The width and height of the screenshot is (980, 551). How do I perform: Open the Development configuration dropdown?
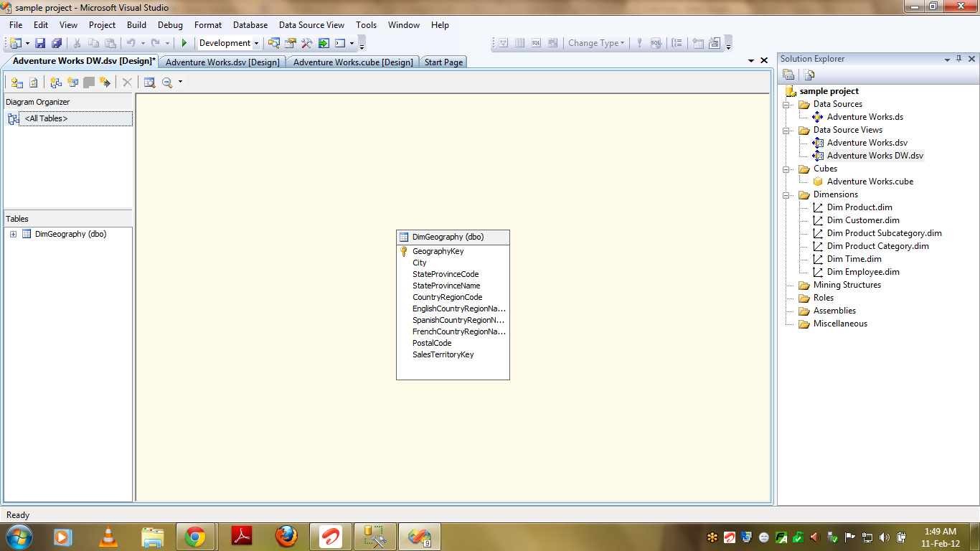[256, 44]
